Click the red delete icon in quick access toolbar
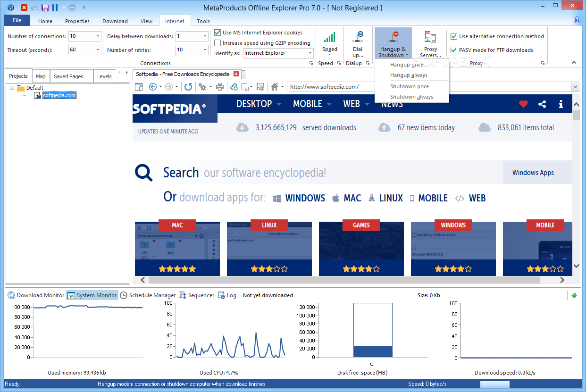Image resolution: width=586 pixels, height=392 pixels. click(x=24, y=8)
